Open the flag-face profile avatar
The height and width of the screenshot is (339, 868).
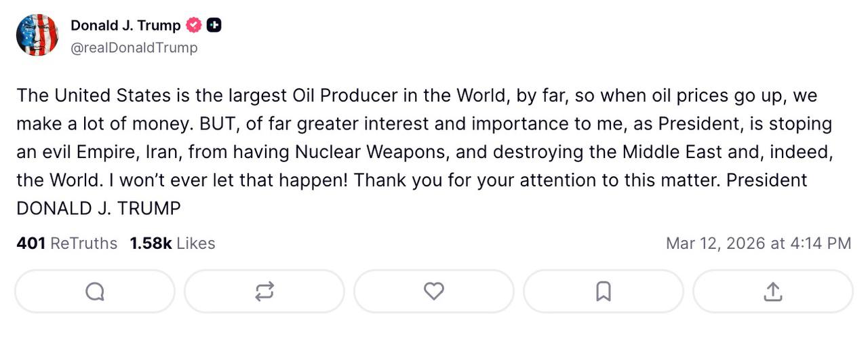pyautogui.click(x=37, y=35)
